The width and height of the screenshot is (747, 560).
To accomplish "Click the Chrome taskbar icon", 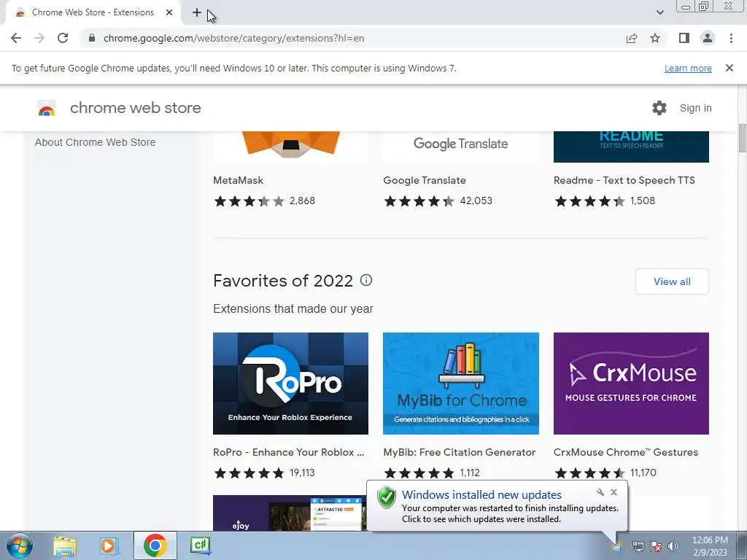I will [155, 545].
